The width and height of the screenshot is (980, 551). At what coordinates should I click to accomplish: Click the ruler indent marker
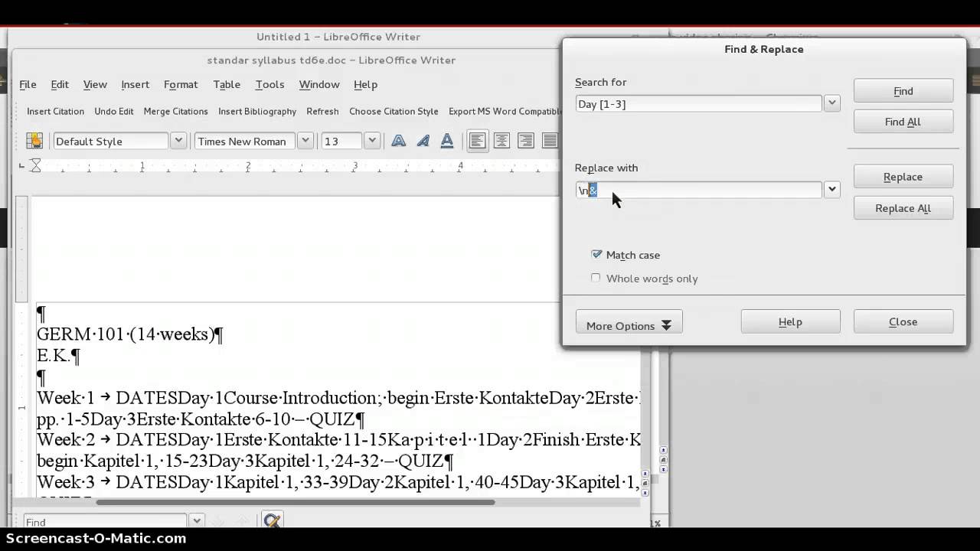pyautogui.click(x=35, y=165)
